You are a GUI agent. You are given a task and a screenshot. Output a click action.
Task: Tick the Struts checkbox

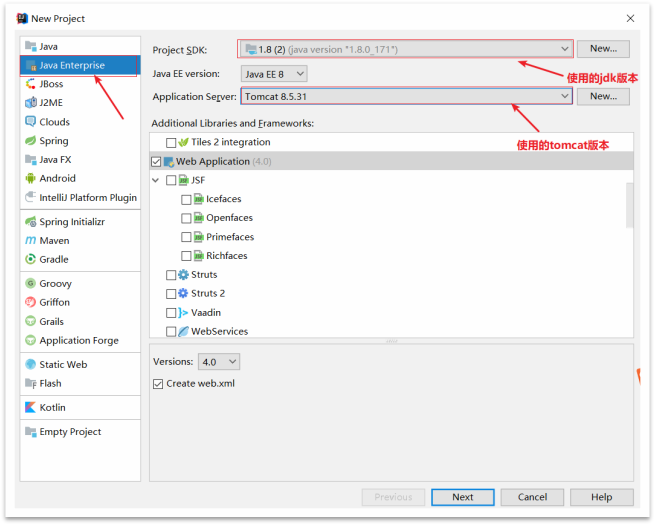pyautogui.click(x=171, y=275)
